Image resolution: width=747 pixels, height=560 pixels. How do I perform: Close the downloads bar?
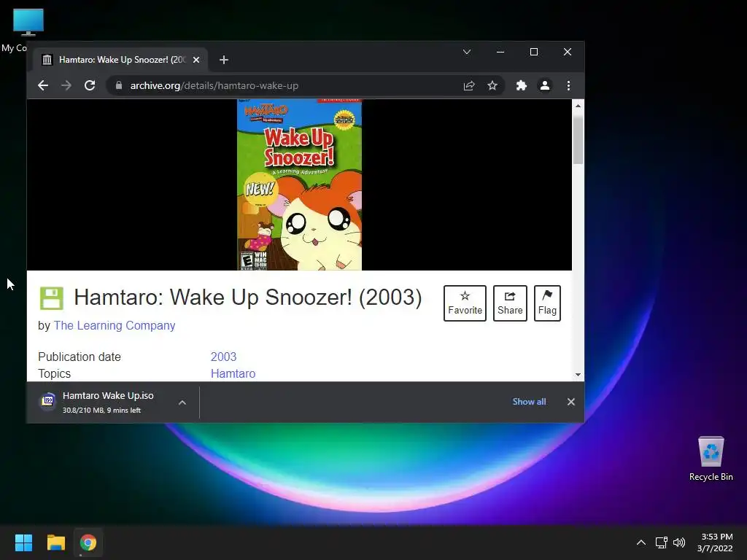570,402
